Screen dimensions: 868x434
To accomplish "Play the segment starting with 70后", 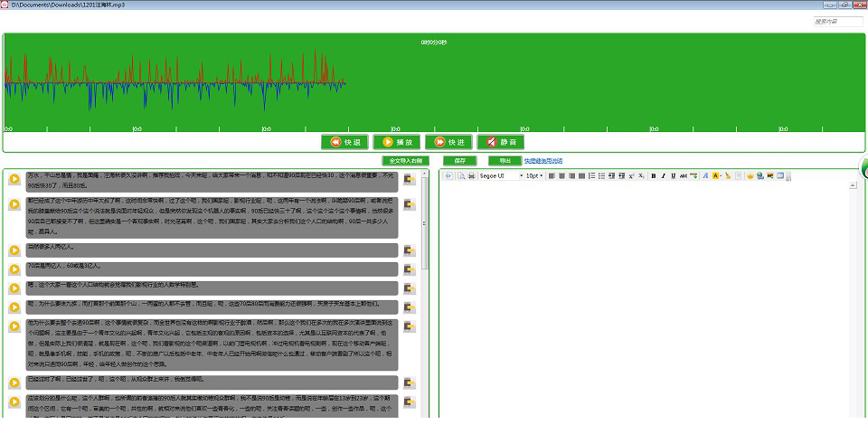I will pyautogui.click(x=14, y=269).
